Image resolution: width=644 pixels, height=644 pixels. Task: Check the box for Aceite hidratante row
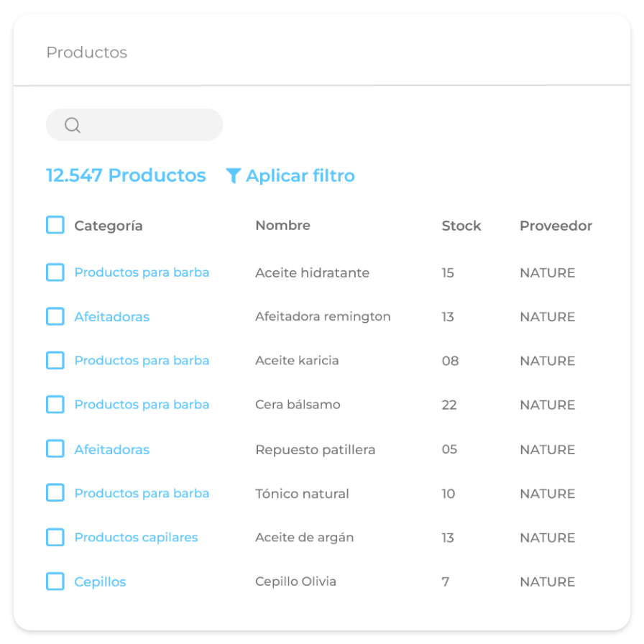pyautogui.click(x=55, y=272)
